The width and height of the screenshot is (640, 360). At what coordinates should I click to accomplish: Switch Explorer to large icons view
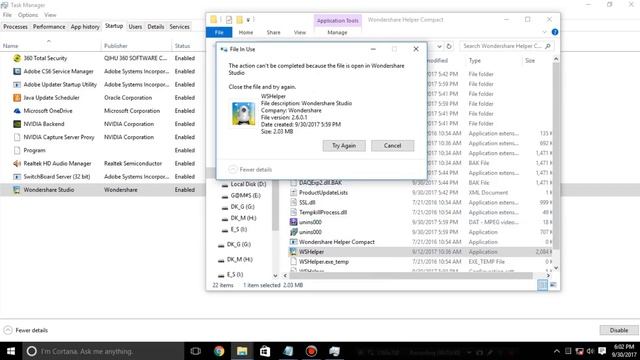click(x=553, y=285)
